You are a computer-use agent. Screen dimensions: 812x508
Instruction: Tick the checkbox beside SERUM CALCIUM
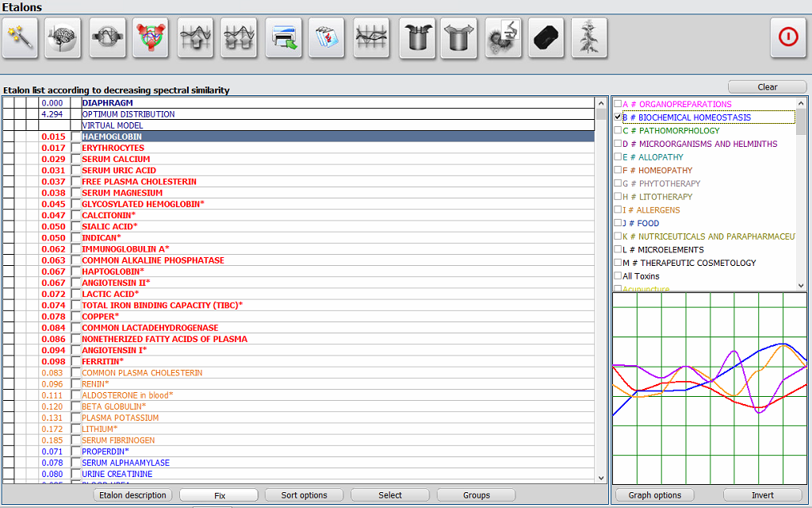pyautogui.click(x=76, y=160)
